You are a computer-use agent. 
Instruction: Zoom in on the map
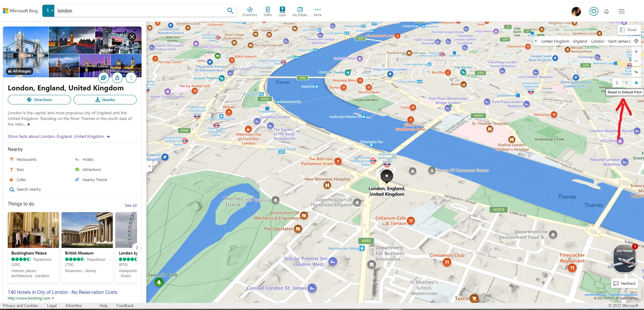(636, 52)
